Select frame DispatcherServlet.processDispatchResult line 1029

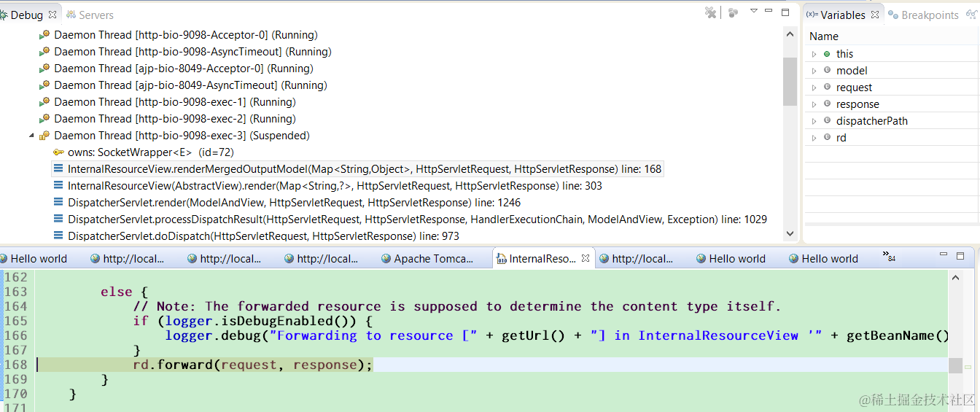417,219
